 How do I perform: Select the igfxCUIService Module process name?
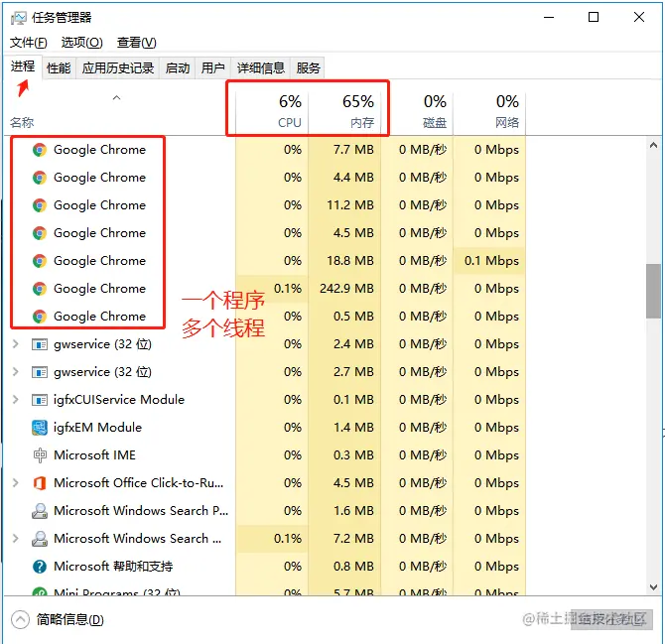point(119,400)
